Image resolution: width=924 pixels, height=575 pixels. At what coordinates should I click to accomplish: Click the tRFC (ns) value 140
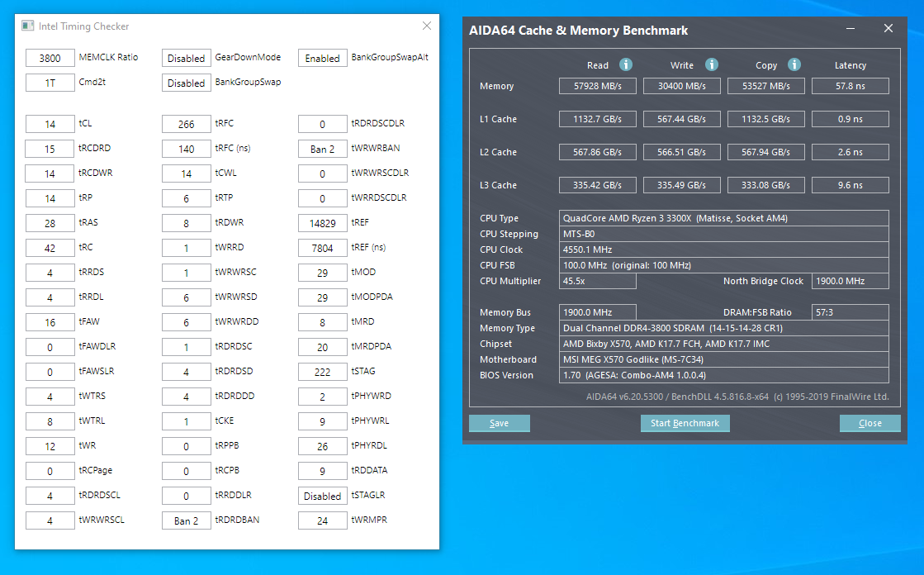(x=187, y=149)
